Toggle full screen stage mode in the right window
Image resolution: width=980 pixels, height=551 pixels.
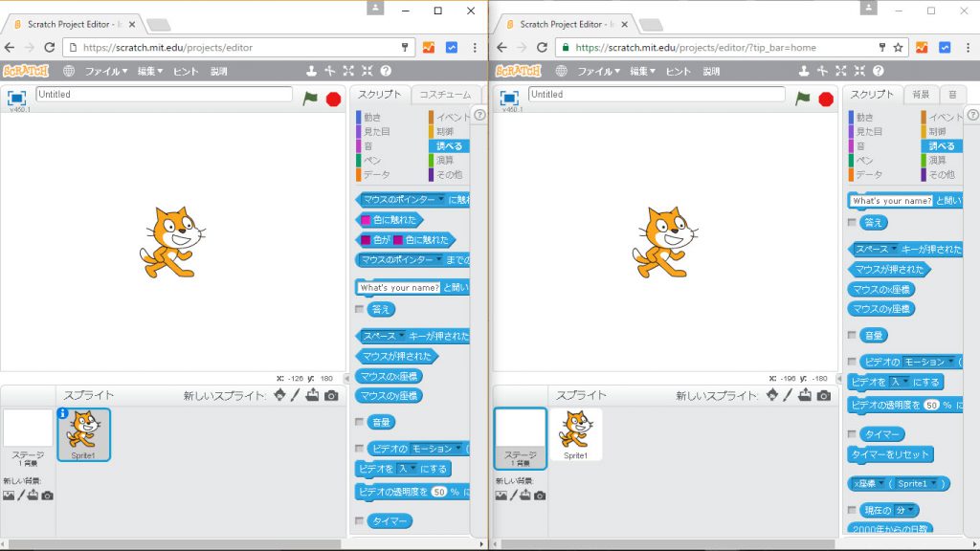pos(510,98)
